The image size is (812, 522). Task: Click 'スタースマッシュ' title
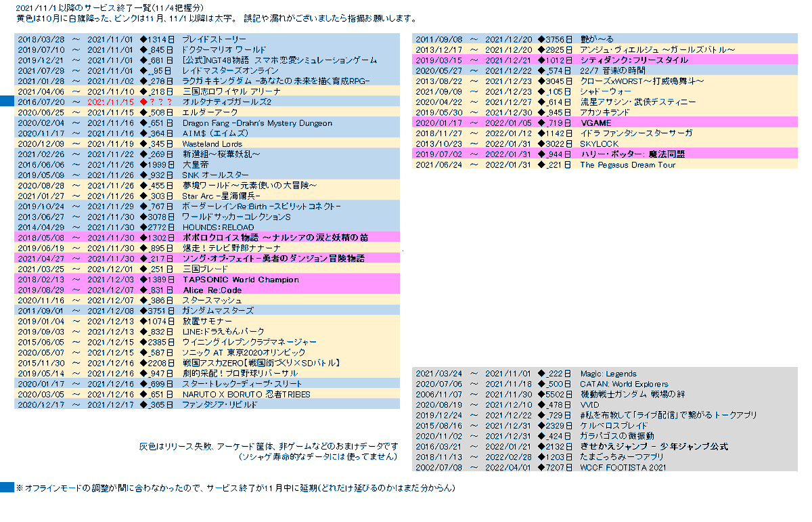pos(212,300)
